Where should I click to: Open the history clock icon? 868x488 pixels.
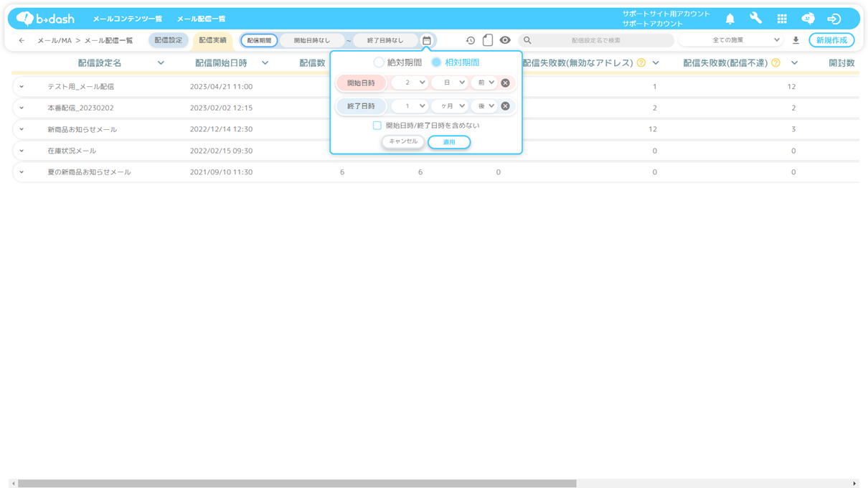[471, 41]
